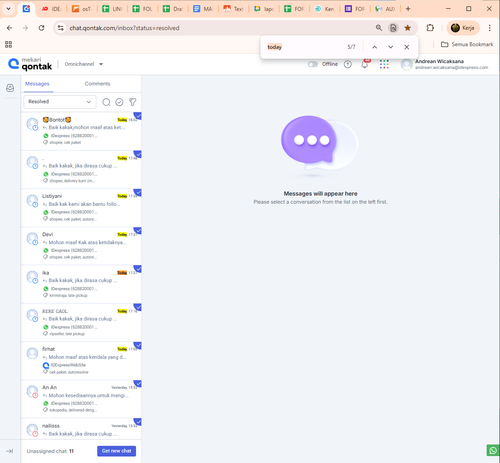Go back in browser history
This screenshot has width=500, height=463.
coord(10,28)
